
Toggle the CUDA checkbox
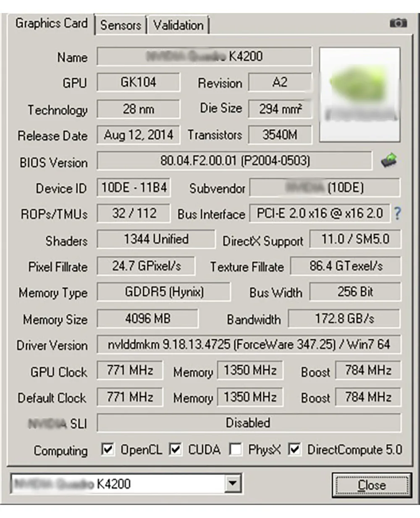[x=176, y=449]
